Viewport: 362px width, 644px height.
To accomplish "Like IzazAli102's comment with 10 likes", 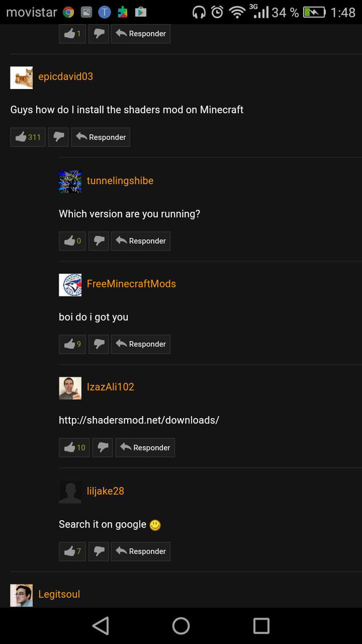I will pos(74,447).
